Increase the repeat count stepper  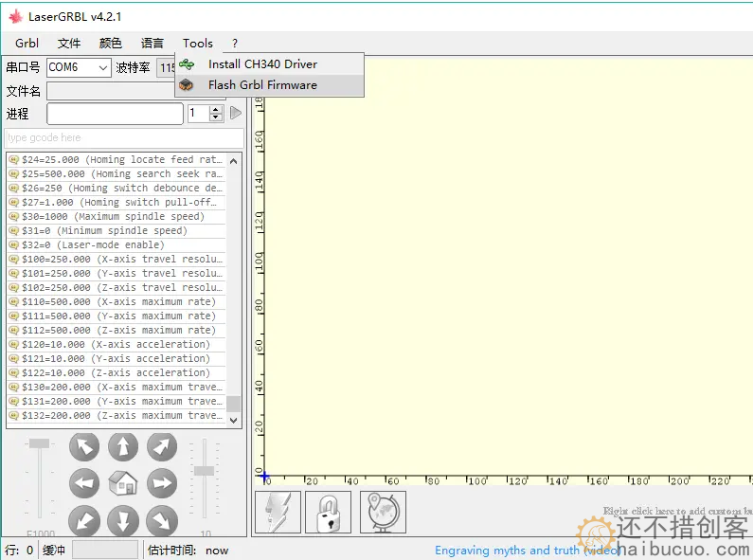click(216, 110)
